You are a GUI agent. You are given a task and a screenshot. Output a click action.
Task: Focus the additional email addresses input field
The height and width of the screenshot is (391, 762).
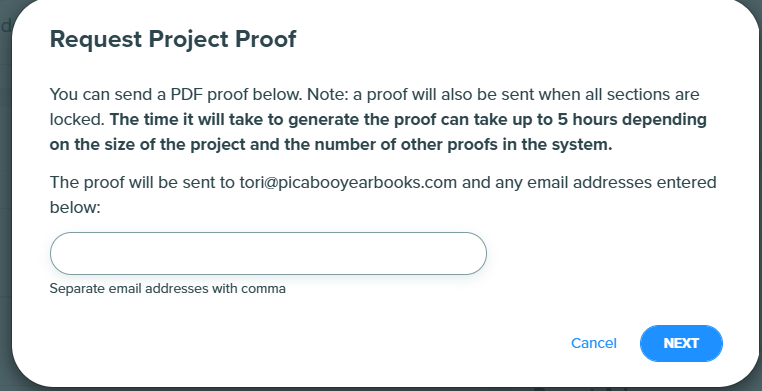[268, 254]
